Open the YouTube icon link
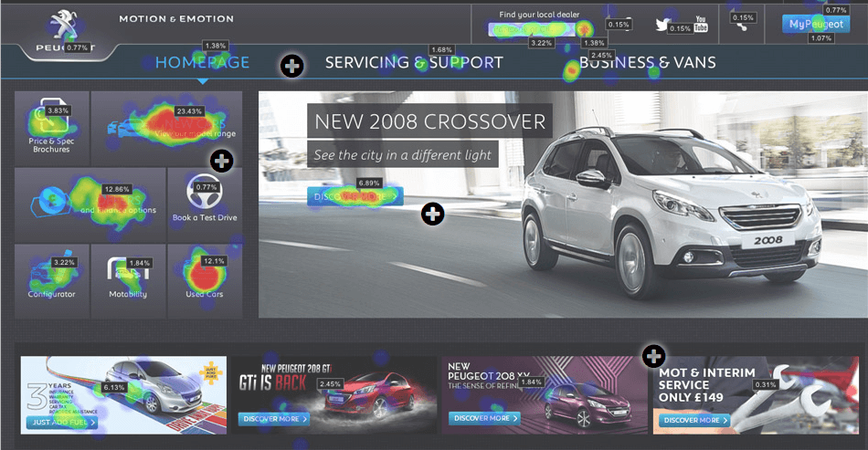The height and width of the screenshot is (450, 868). pyautogui.click(x=701, y=24)
